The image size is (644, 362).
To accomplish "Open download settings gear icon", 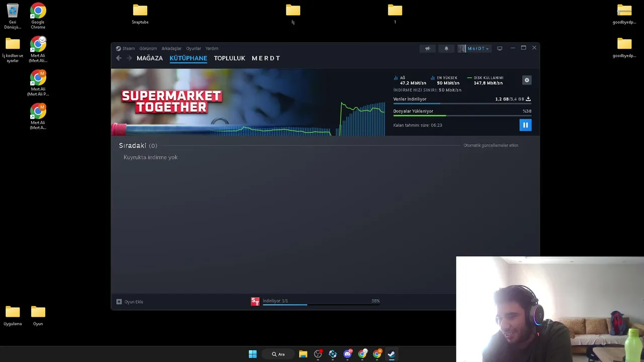I will coord(527,80).
